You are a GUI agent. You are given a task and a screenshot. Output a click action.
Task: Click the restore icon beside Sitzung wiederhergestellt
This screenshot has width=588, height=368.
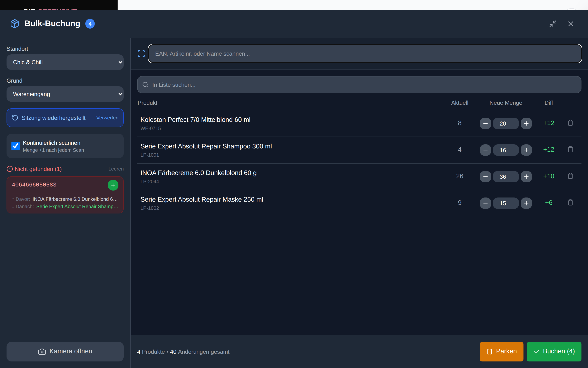tap(15, 118)
